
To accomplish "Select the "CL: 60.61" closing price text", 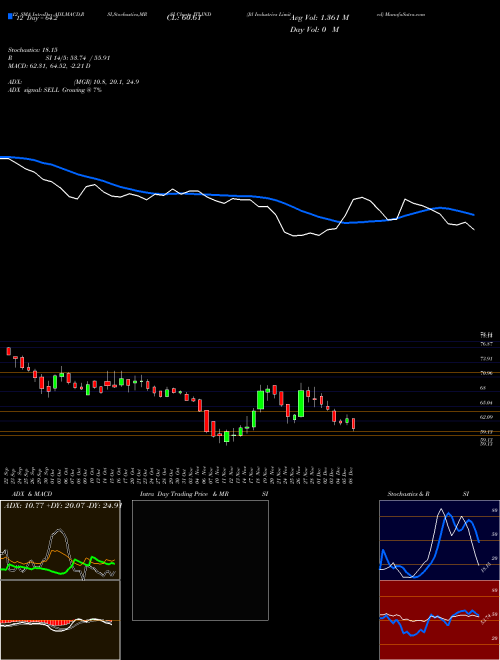I will coord(184,19).
